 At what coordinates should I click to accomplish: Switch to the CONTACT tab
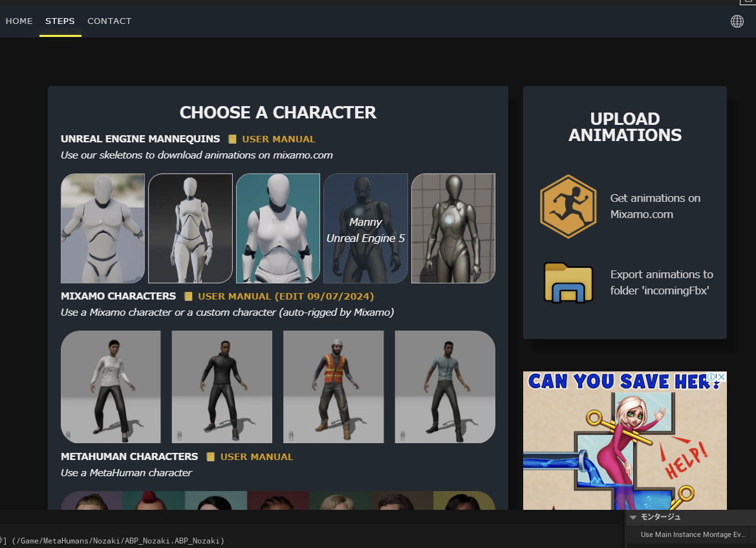pyautogui.click(x=109, y=21)
